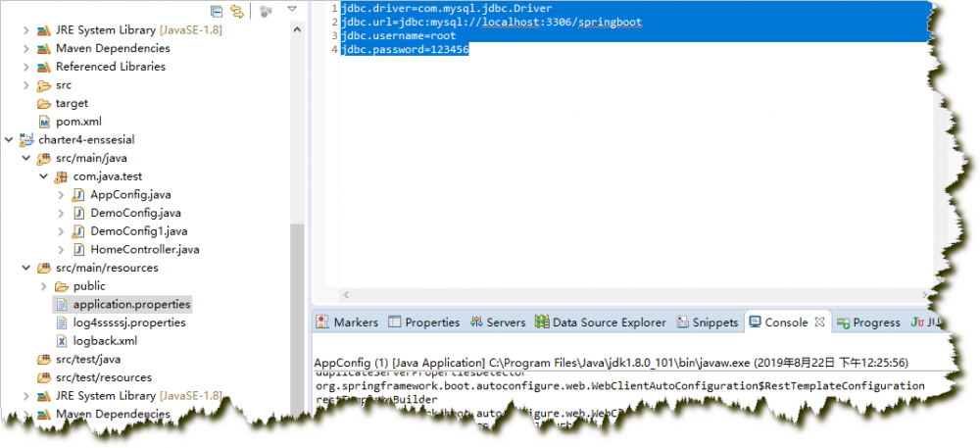This screenshot has width=980, height=448.
Task: Switch to the Servers tab
Action: [x=499, y=323]
